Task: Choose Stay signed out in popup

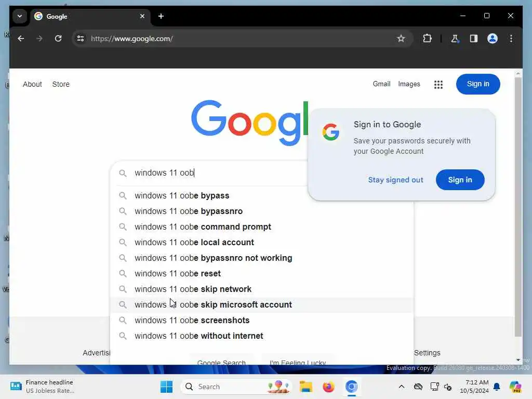Action: (395, 180)
